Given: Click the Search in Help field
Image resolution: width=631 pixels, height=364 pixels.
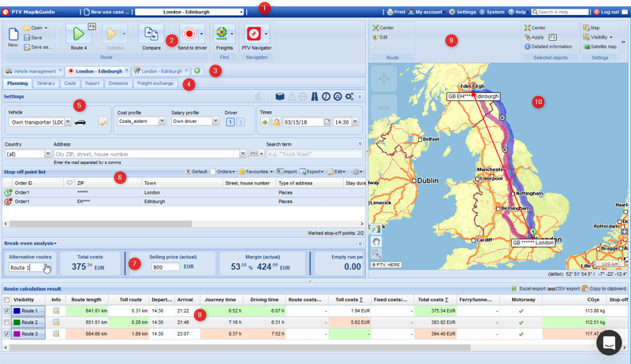Looking at the screenshot, I should point(560,12).
